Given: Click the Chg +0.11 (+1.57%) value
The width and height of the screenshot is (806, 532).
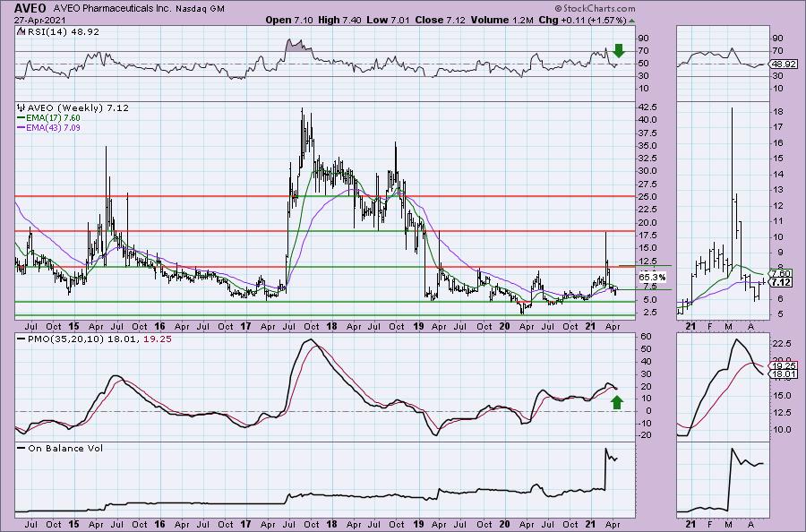Looking at the screenshot, I should point(582,20).
